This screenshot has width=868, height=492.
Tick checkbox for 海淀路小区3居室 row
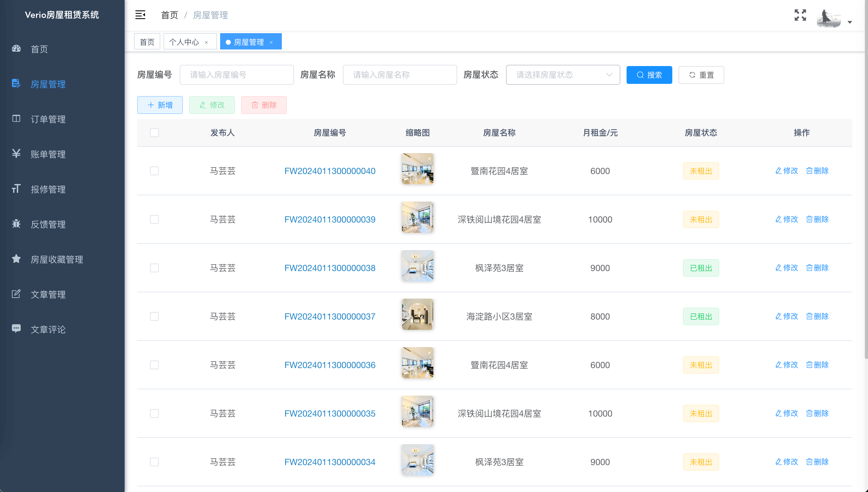tap(154, 316)
